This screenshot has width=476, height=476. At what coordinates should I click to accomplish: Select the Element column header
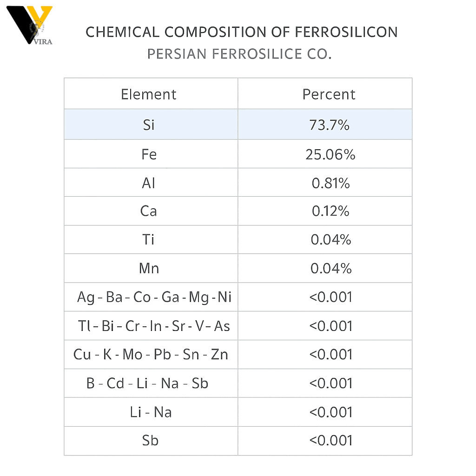[x=149, y=94]
